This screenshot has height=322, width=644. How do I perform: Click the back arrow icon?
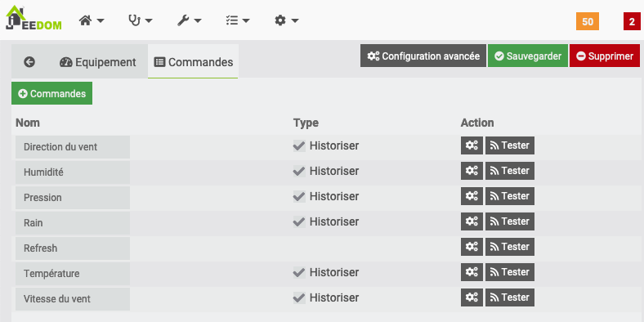[29, 62]
